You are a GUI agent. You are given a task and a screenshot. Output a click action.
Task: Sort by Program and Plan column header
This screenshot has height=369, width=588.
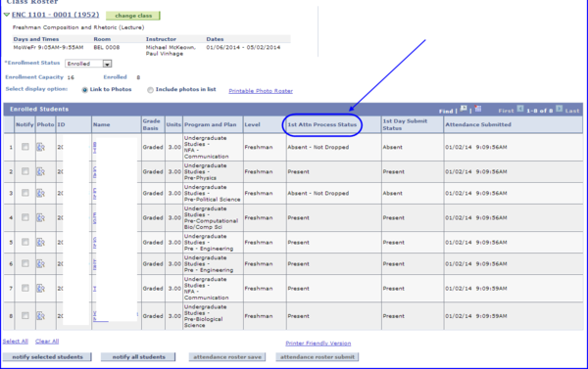tap(211, 124)
